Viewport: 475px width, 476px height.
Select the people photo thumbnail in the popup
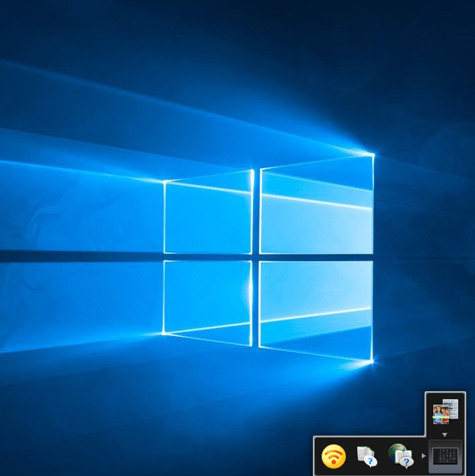[x=442, y=413]
